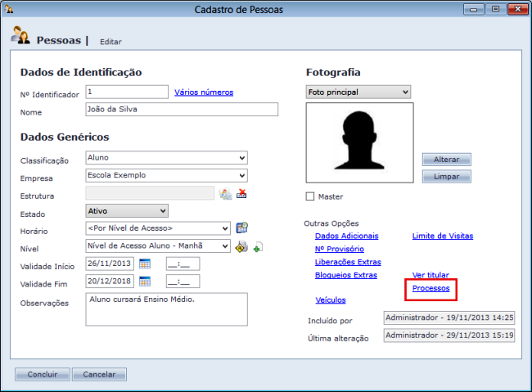Click the Nome input field
Image resolution: width=532 pixels, height=392 pixels.
point(181,110)
